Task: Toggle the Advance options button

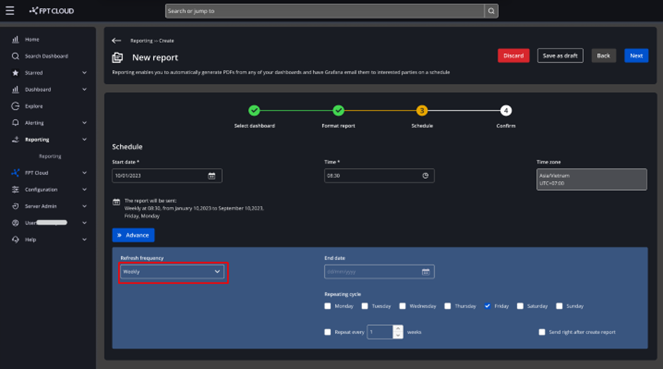Action: coord(133,235)
